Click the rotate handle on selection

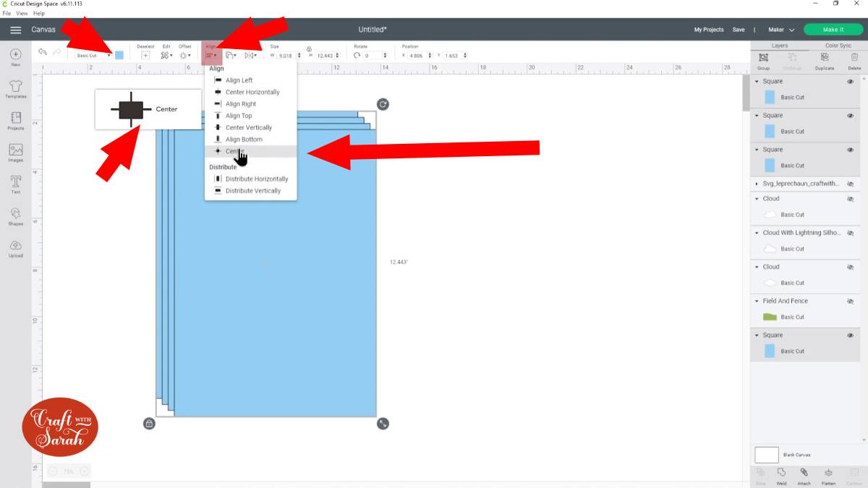pyautogui.click(x=383, y=104)
